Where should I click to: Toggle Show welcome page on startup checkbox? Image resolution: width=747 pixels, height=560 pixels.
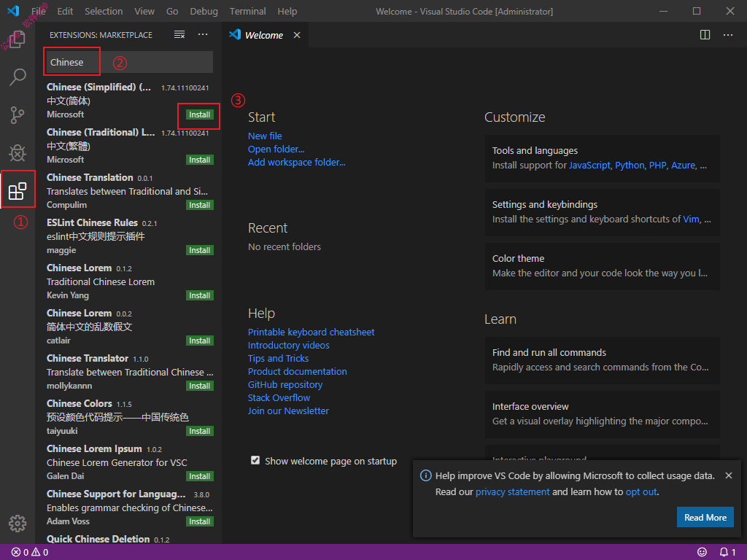pyautogui.click(x=255, y=461)
